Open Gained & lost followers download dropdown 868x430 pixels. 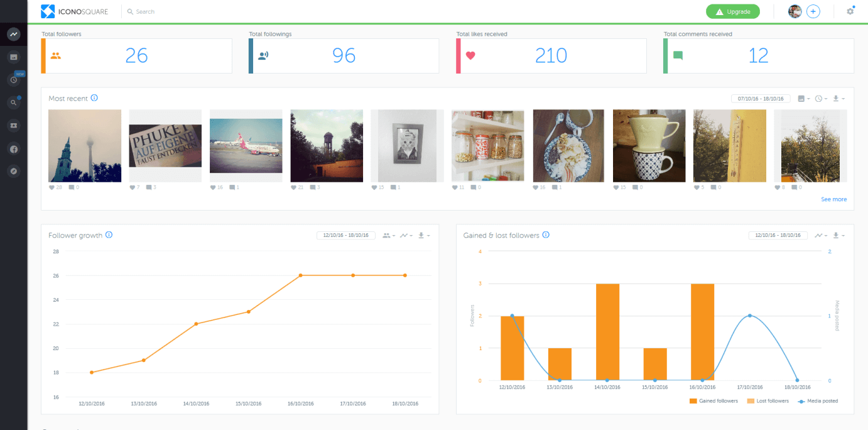tap(838, 236)
